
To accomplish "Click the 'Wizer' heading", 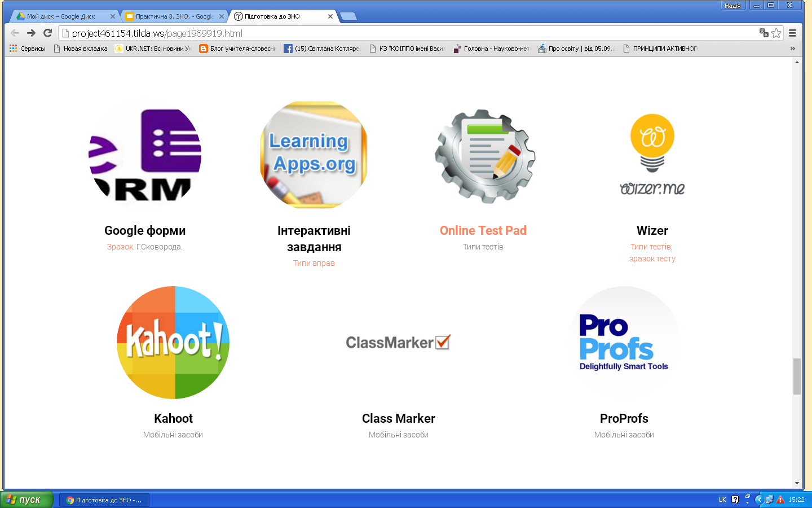I will point(652,230).
